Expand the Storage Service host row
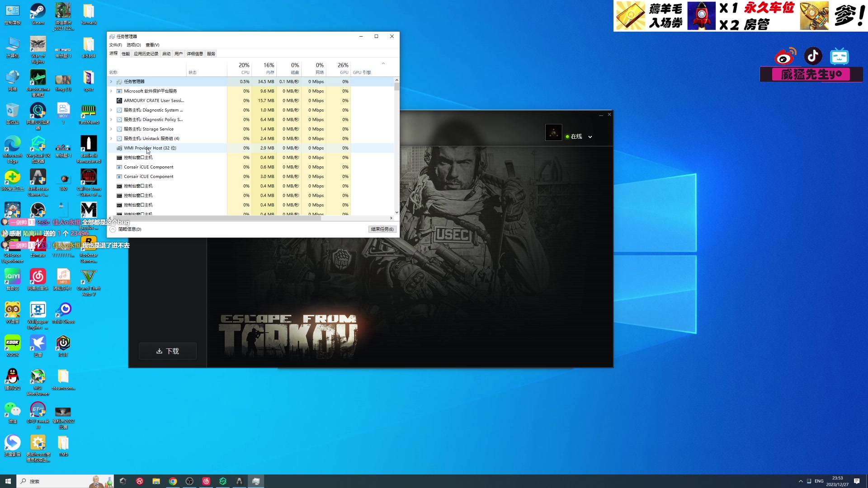This screenshot has width=868, height=488. [x=111, y=129]
